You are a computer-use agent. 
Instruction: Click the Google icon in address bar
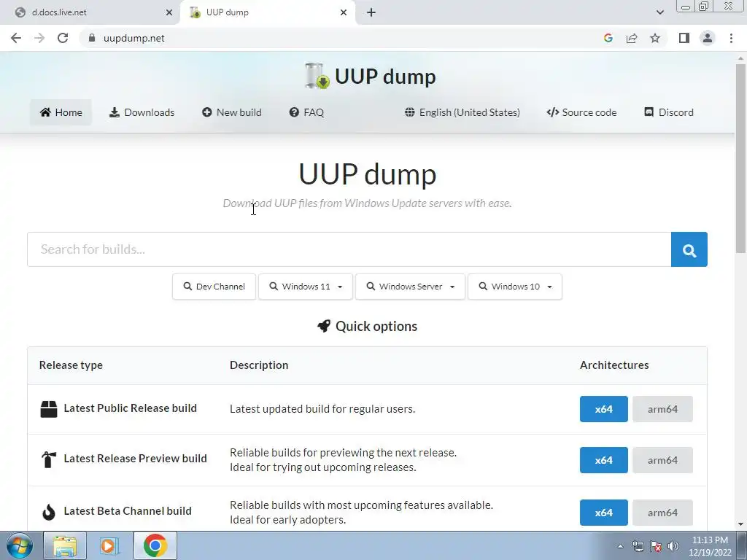608,38
